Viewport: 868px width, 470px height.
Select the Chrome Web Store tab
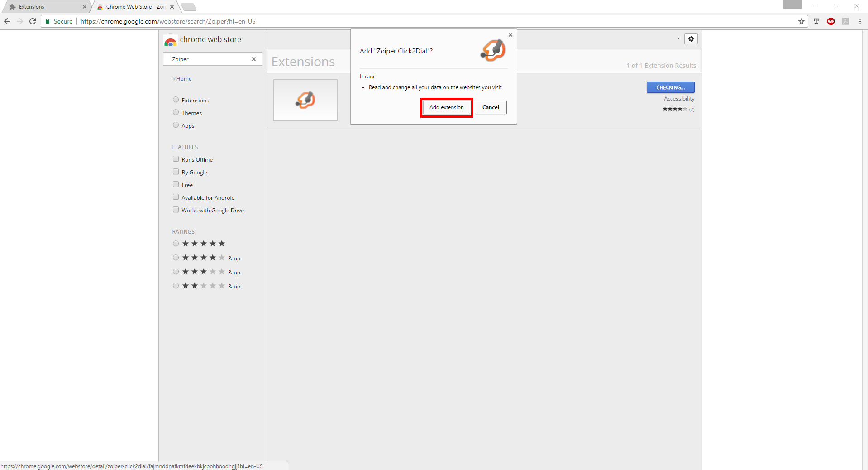134,7
